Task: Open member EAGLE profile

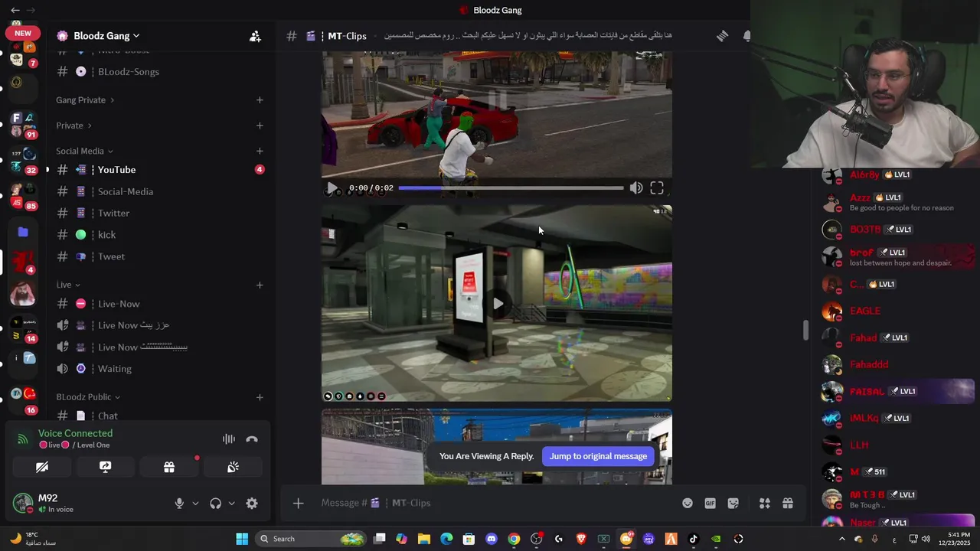Action: point(896,311)
